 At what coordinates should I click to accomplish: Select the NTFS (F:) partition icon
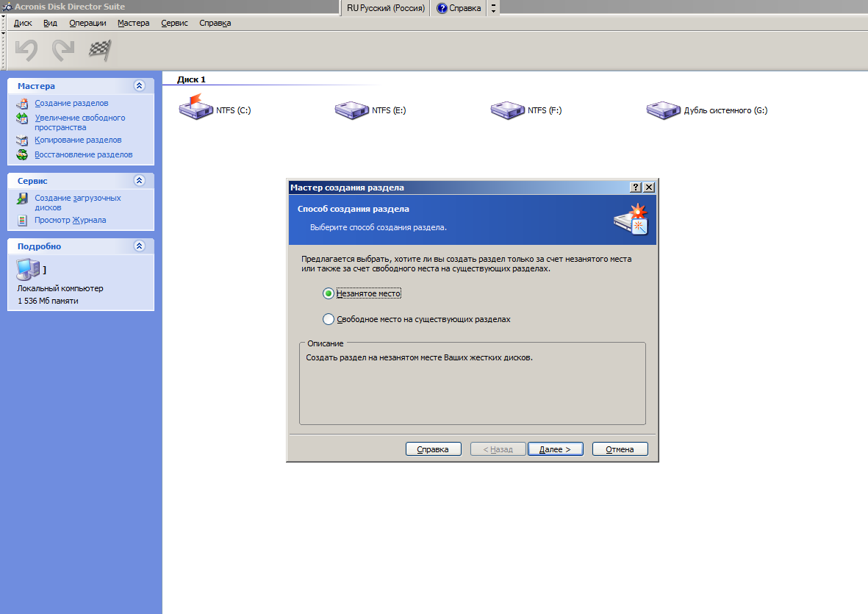pyautogui.click(x=507, y=110)
